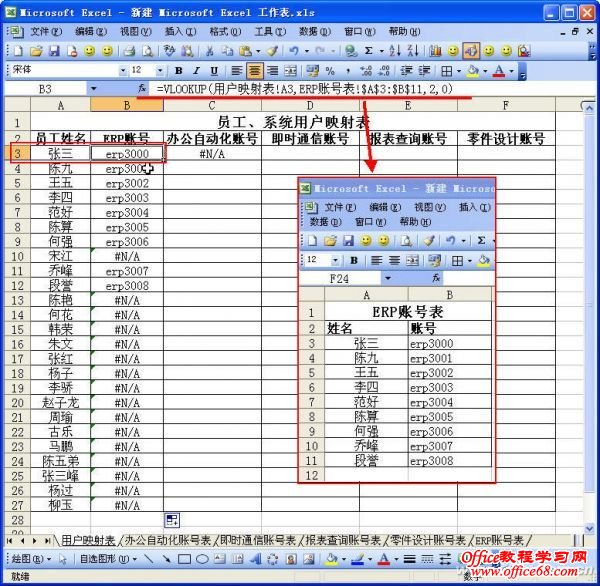Create a new blank workbook

(18, 51)
